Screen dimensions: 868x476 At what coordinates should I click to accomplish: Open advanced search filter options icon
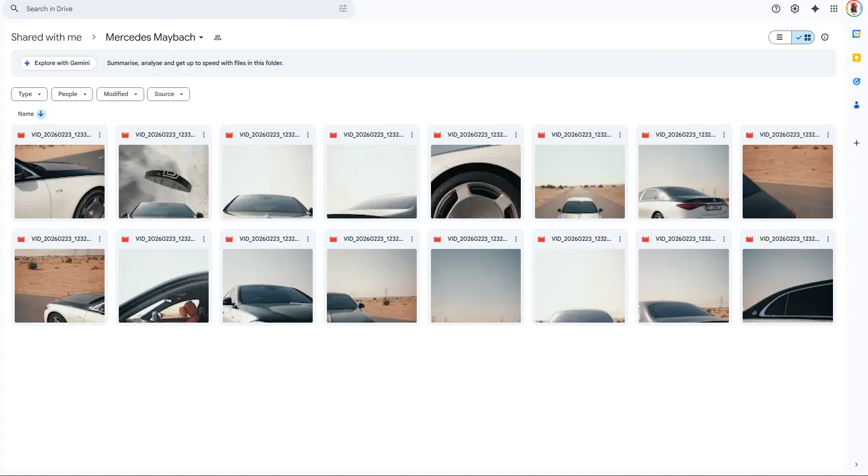343,9
